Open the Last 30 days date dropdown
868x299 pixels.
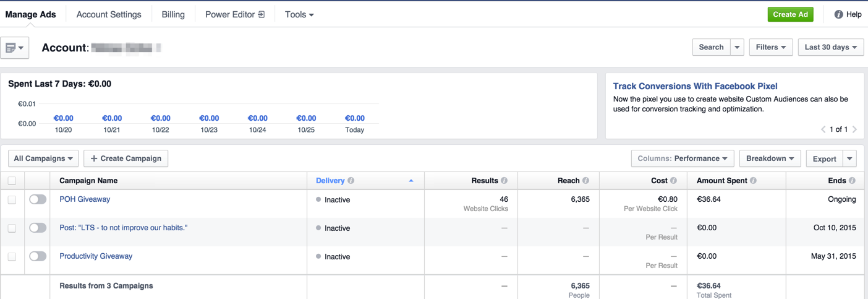pos(830,47)
